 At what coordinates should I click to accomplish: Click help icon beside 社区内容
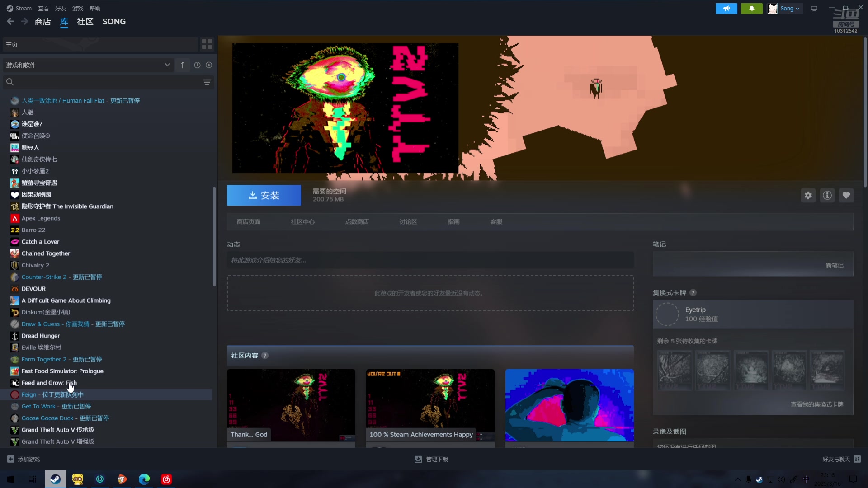[265, 356]
